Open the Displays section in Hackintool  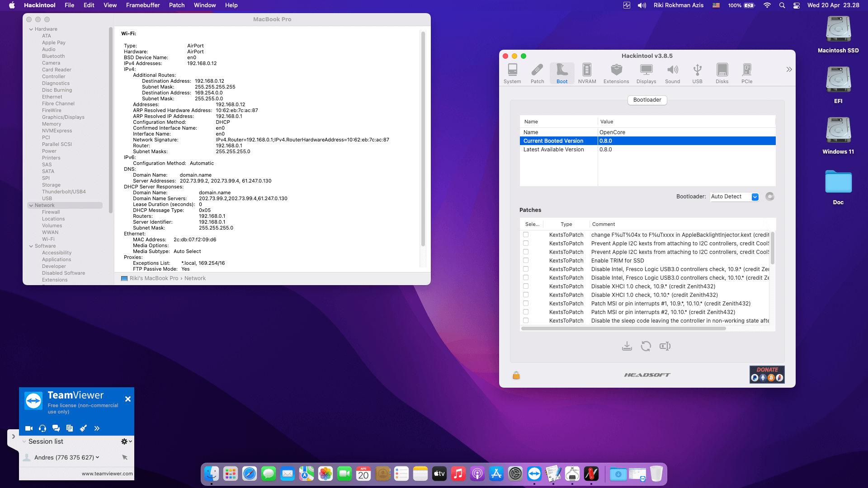point(646,74)
